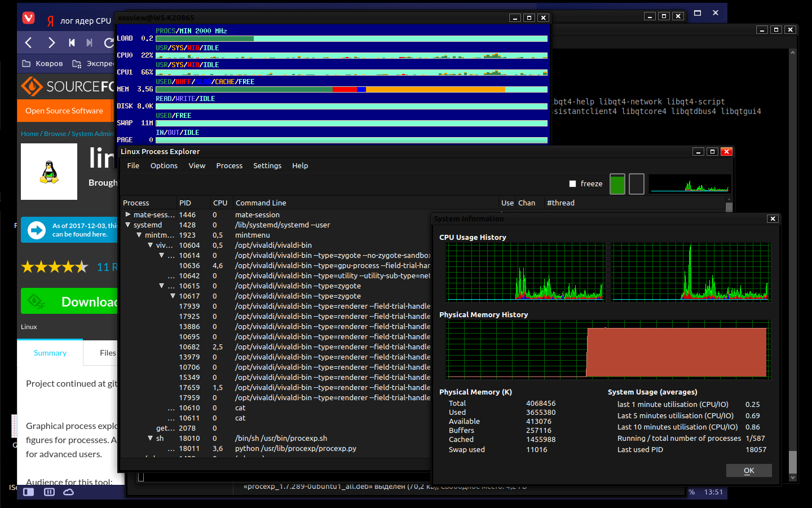Collapse the systemd process tree
This screenshot has height=508, width=812.
click(128, 225)
